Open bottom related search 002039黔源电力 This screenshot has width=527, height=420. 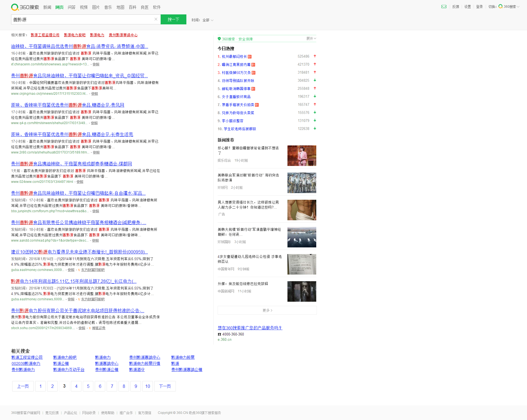(26, 363)
